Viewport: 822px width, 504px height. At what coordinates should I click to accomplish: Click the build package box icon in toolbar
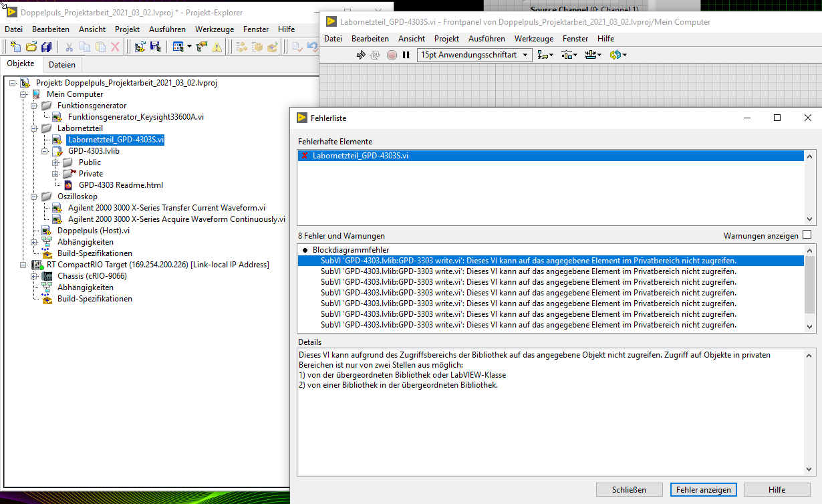[257, 47]
